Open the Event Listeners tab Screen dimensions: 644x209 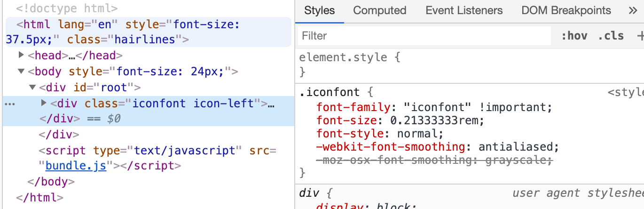[x=463, y=10]
